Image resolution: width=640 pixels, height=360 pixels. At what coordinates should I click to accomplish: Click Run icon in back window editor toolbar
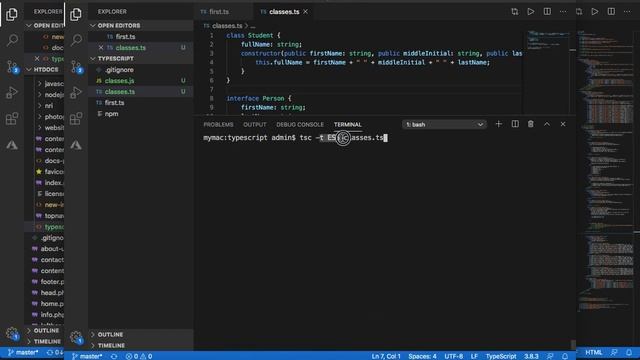click(595, 11)
